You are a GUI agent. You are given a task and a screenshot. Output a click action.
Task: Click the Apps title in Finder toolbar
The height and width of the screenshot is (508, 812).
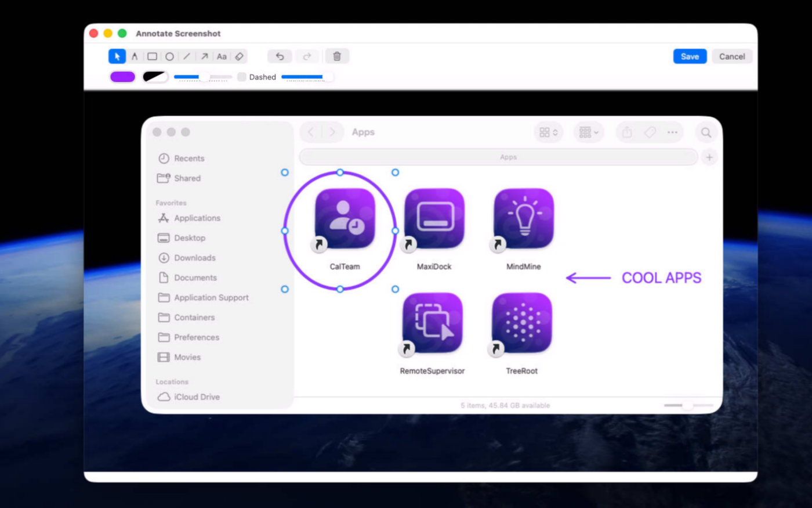[x=363, y=132]
